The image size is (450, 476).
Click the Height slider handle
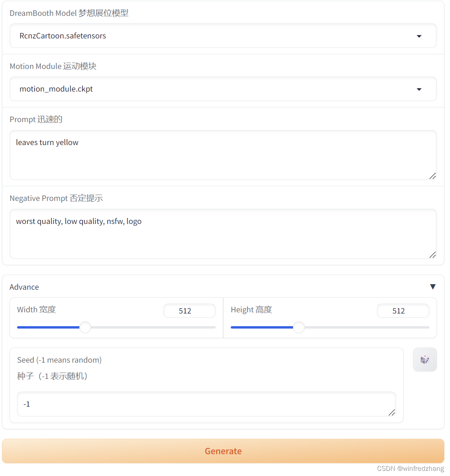coord(299,327)
